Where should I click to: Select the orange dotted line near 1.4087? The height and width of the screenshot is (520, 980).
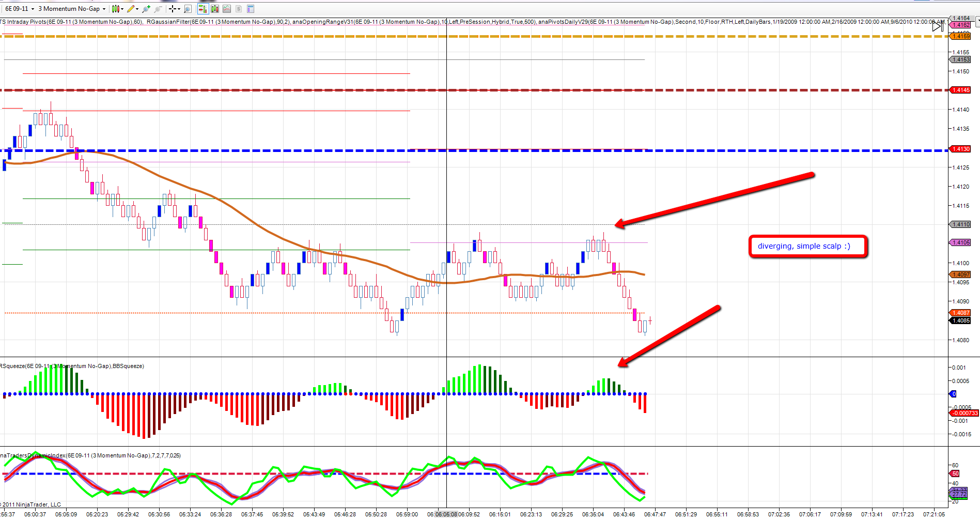tap(324, 313)
